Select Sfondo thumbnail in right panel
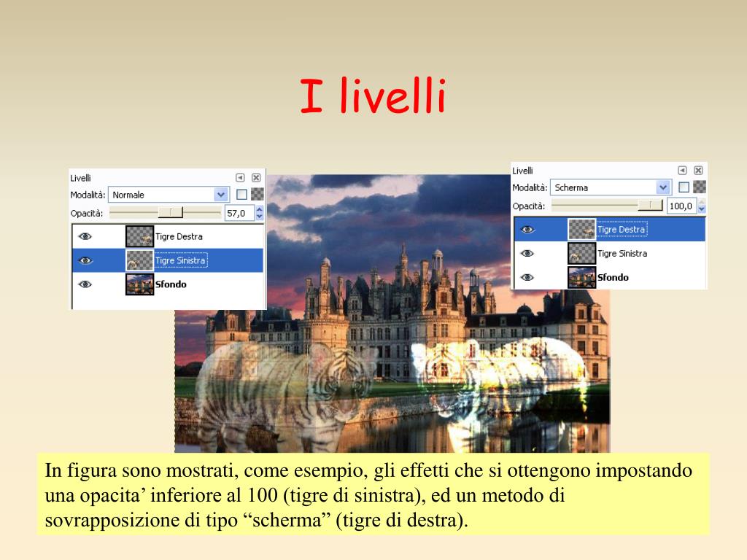The image size is (747, 560). point(581,277)
